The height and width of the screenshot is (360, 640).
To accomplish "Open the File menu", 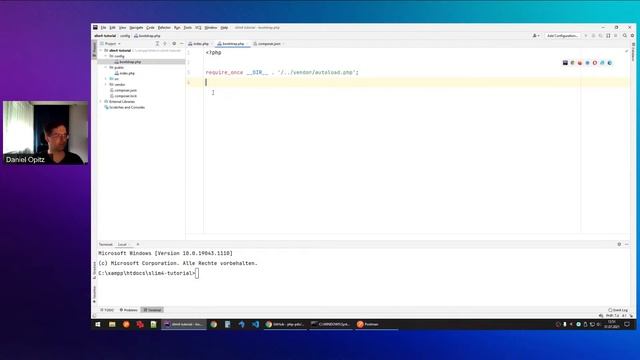I will tap(103, 28).
